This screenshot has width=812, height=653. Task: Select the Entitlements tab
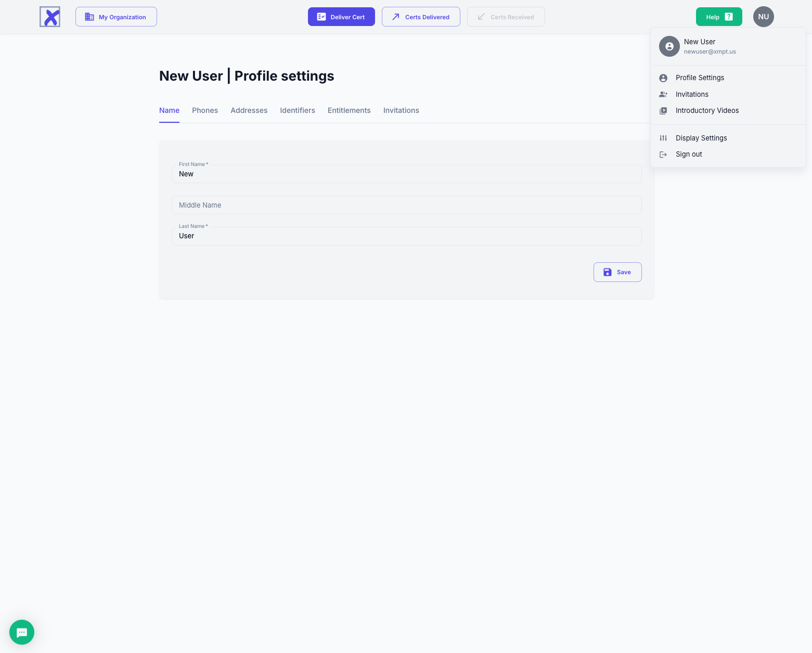[349, 110]
